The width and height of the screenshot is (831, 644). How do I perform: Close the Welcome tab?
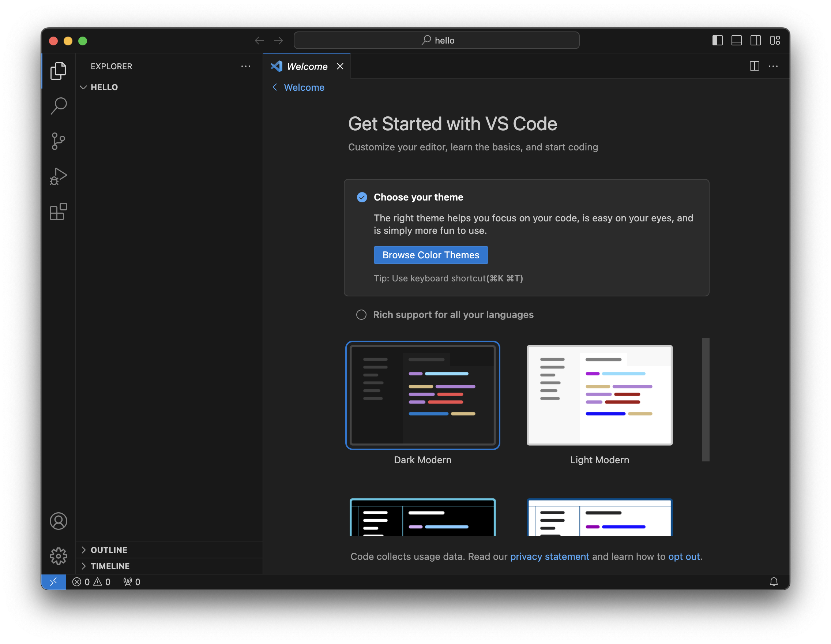tap(340, 66)
